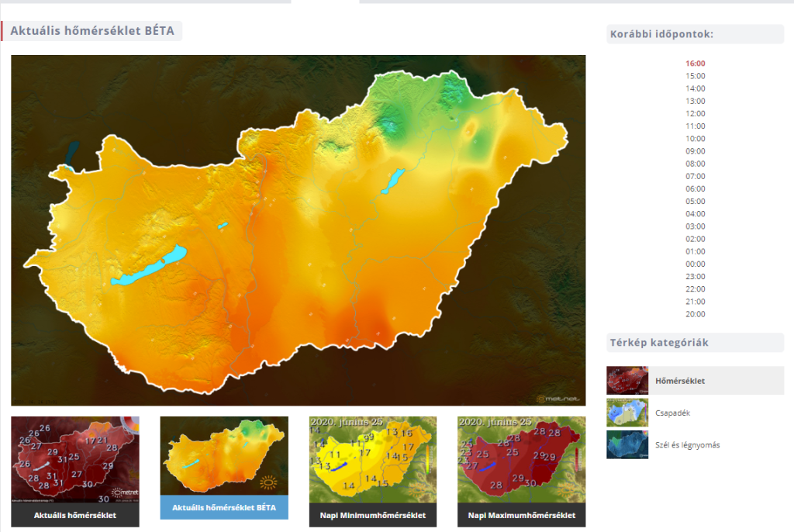Viewport: 794px width, 532px height.
Task: Select the 08:00 time entry
Action: tap(696, 164)
